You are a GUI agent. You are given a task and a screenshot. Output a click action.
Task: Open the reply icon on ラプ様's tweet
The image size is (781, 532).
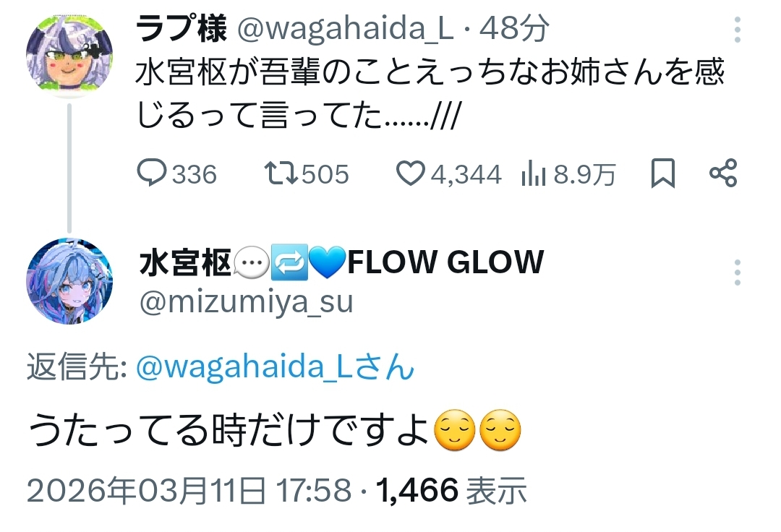coord(151,172)
